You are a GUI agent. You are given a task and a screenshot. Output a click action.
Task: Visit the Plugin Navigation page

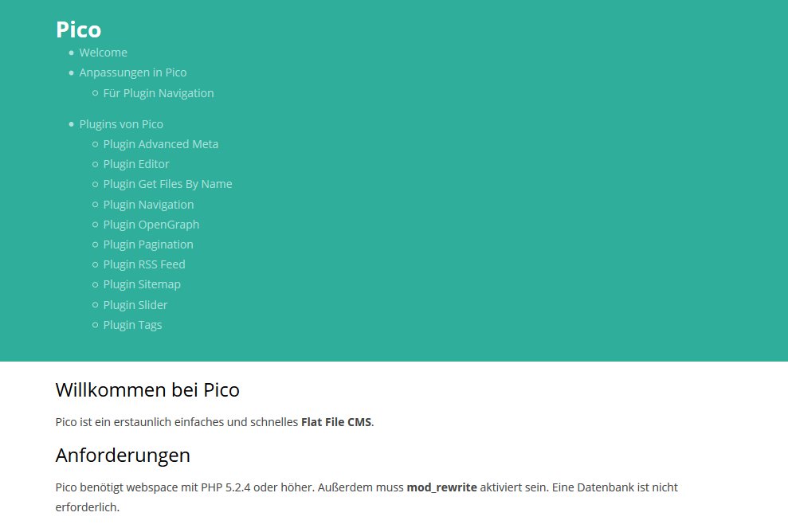[148, 205]
